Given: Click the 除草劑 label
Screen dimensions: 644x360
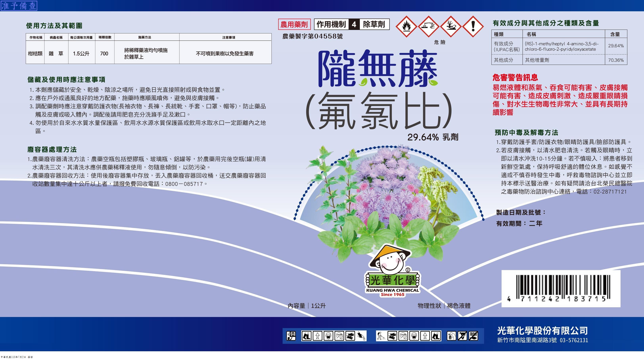Looking at the screenshot, I should 374,24.
